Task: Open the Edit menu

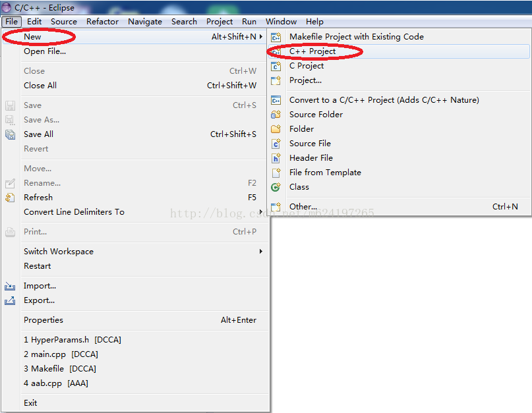Action: point(34,22)
